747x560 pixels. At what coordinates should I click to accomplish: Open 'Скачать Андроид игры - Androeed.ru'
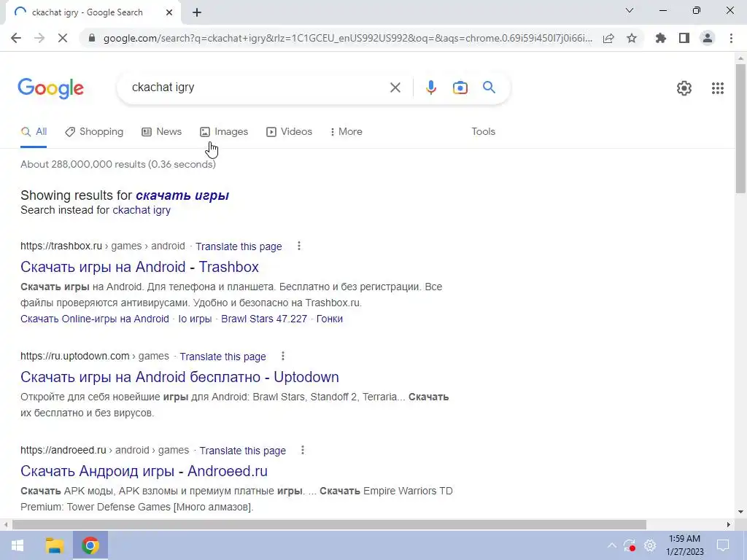(144, 472)
